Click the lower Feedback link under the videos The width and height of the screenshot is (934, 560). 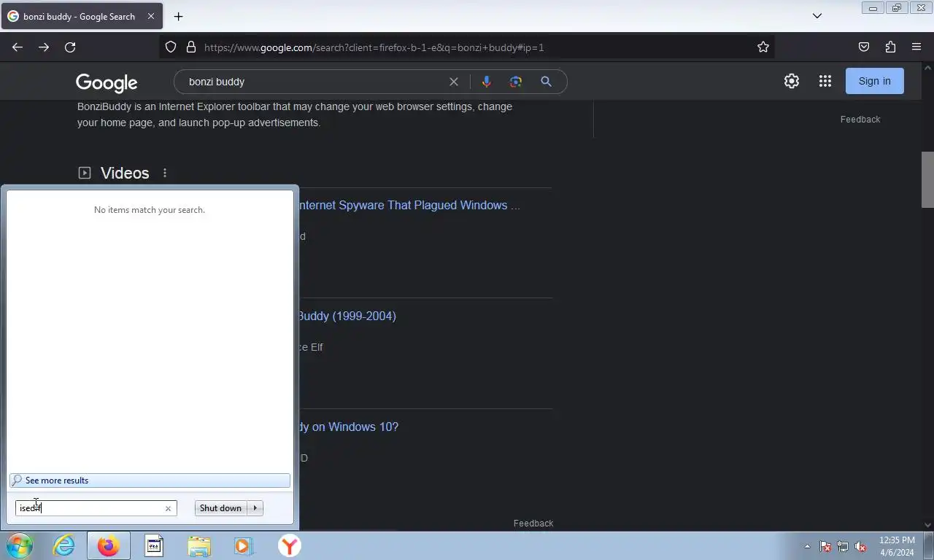pyautogui.click(x=533, y=523)
